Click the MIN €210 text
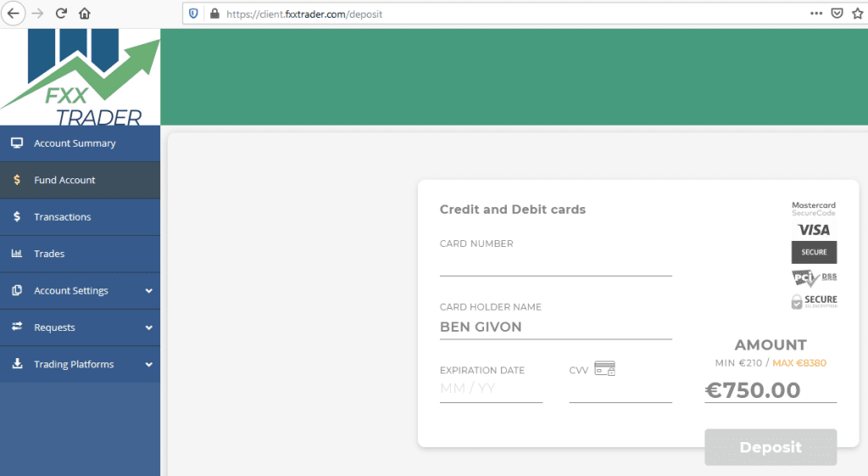 tap(738, 363)
